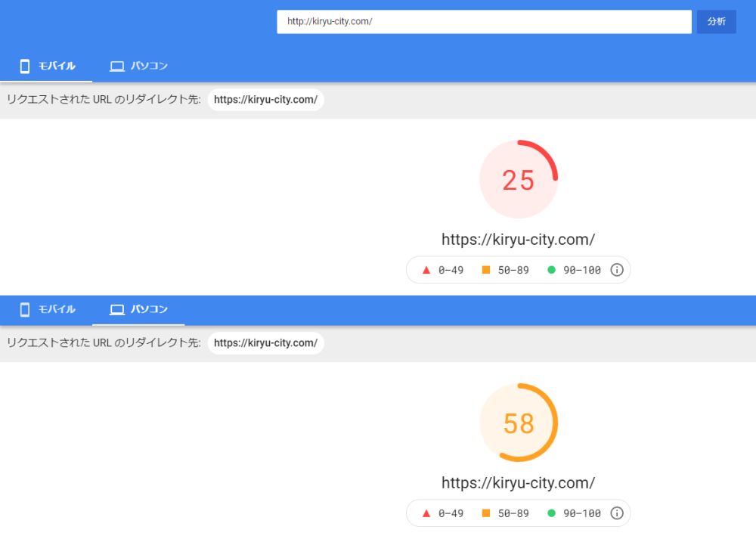This screenshot has height=536, width=756.
Task: Click the laptop icon in lower tab bar
Action: point(116,309)
